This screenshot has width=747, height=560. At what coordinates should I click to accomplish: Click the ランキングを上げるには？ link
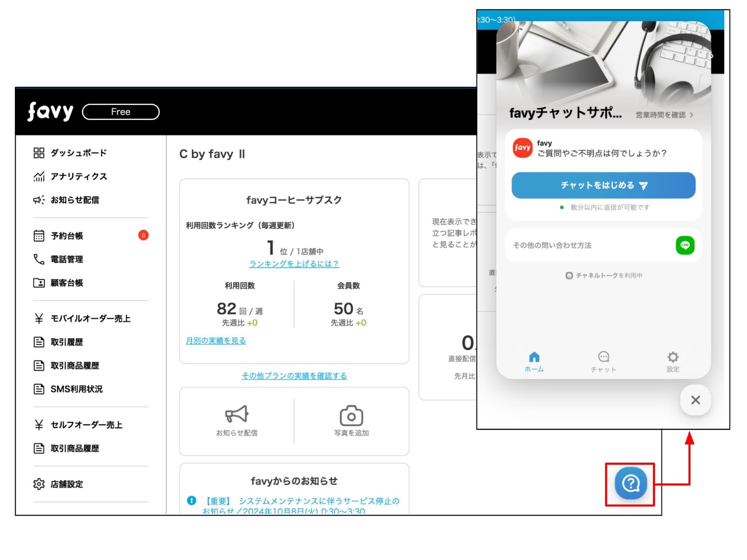pyautogui.click(x=294, y=264)
